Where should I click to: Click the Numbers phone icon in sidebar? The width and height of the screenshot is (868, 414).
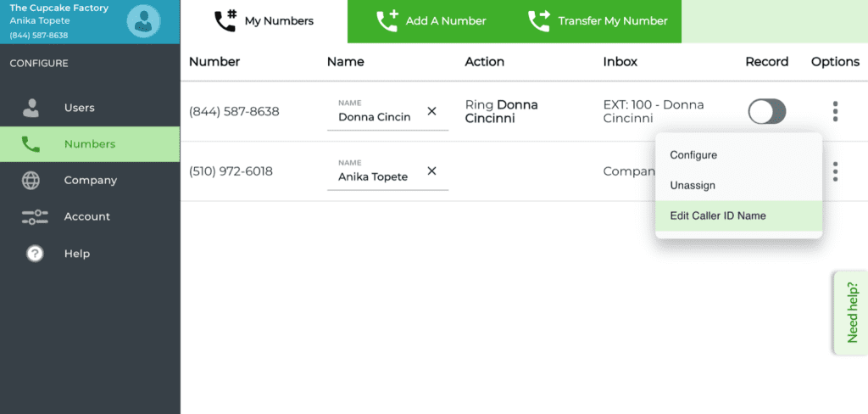click(x=31, y=144)
